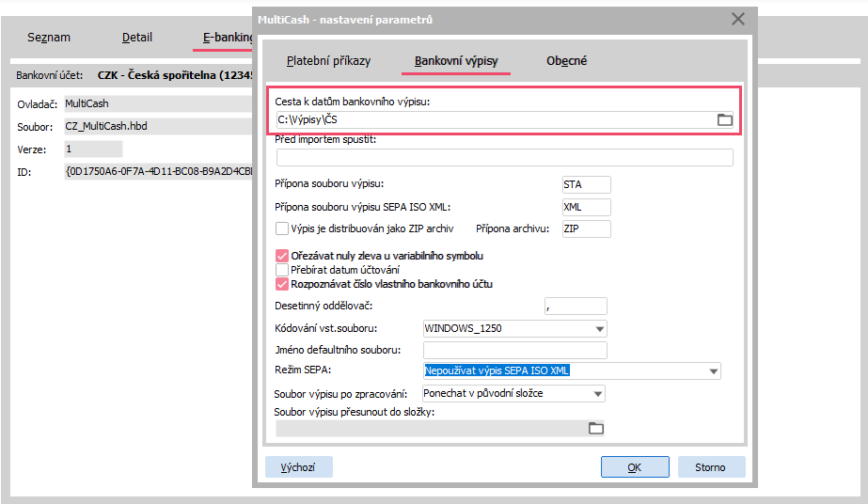Open 'Kódování vst.souboru' dropdown
The height and width of the screenshot is (504, 868).
pyautogui.click(x=599, y=328)
